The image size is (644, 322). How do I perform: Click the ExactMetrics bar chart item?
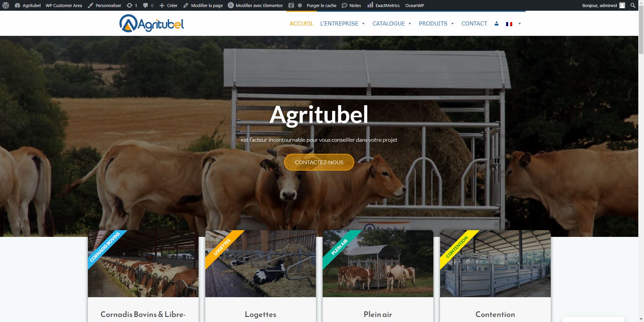[383, 5]
